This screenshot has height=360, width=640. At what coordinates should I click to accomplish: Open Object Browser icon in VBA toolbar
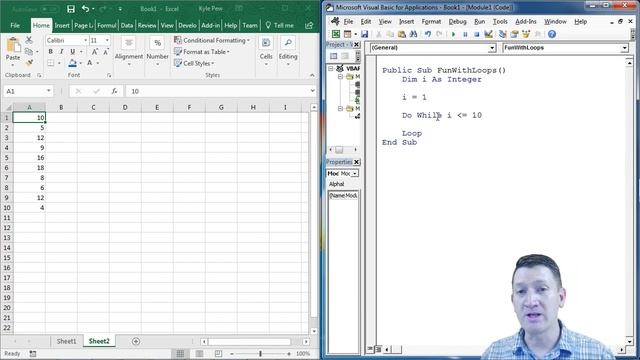point(526,34)
